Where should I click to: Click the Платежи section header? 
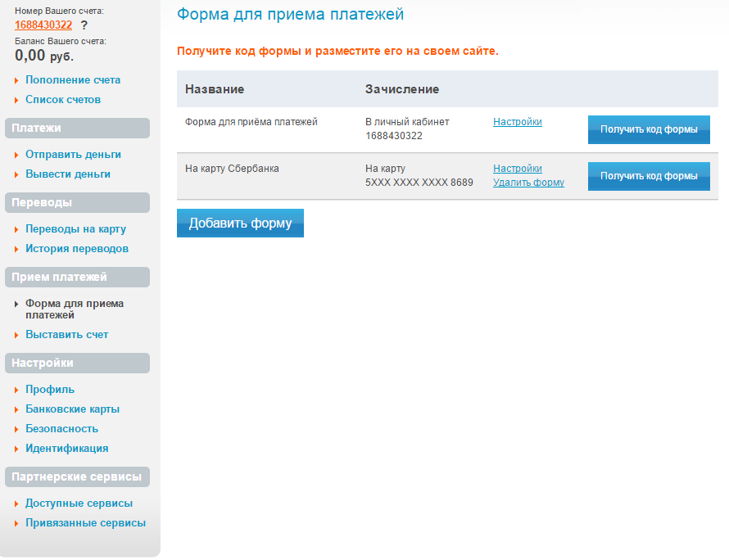pos(77,128)
